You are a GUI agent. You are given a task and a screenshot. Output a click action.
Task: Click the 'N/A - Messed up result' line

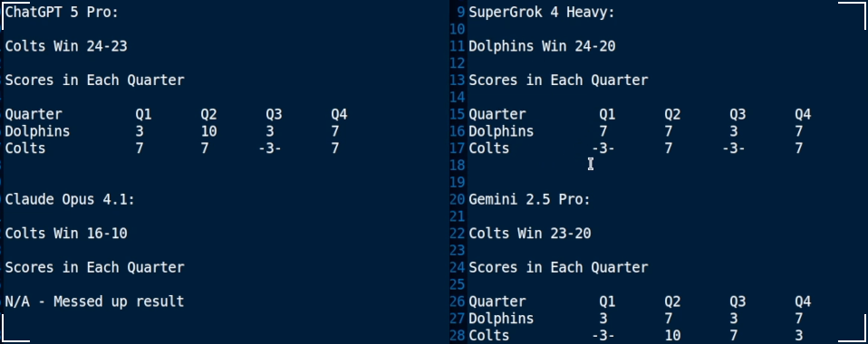94,301
